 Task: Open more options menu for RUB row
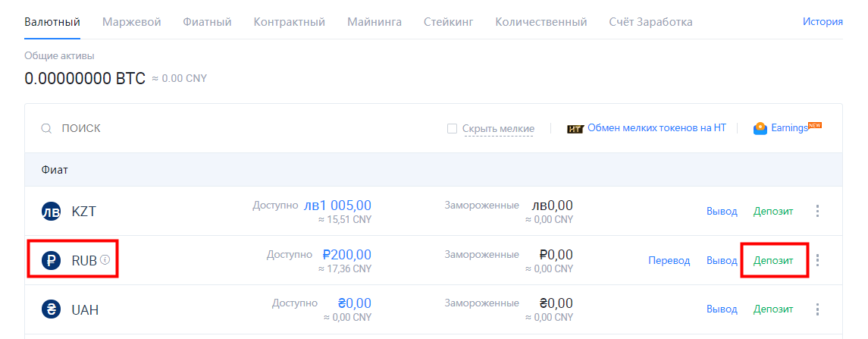[818, 260]
